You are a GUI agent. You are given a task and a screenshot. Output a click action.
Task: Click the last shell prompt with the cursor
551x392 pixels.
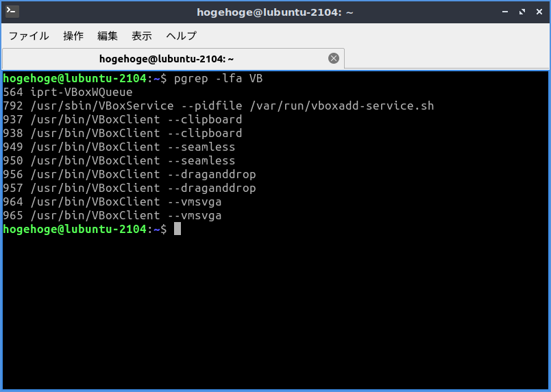(x=92, y=229)
